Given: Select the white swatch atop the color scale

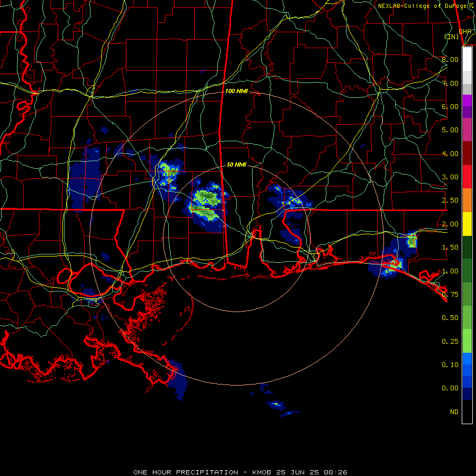Looking at the screenshot, I should click(x=467, y=59).
